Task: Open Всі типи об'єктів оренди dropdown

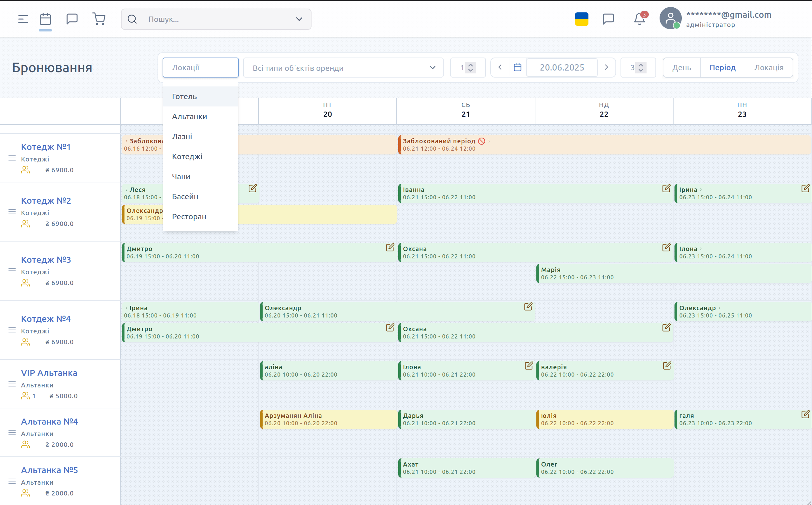Action: coord(343,67)
